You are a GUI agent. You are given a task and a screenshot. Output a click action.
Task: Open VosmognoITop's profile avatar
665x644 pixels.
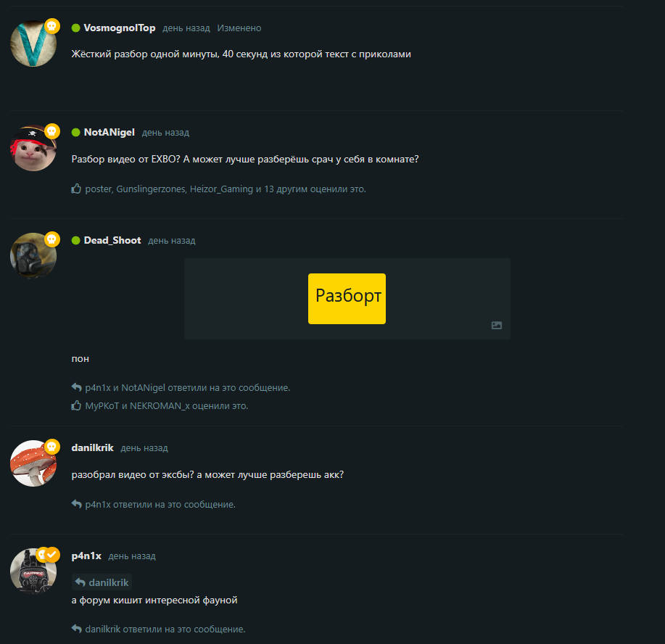[33, 44]
